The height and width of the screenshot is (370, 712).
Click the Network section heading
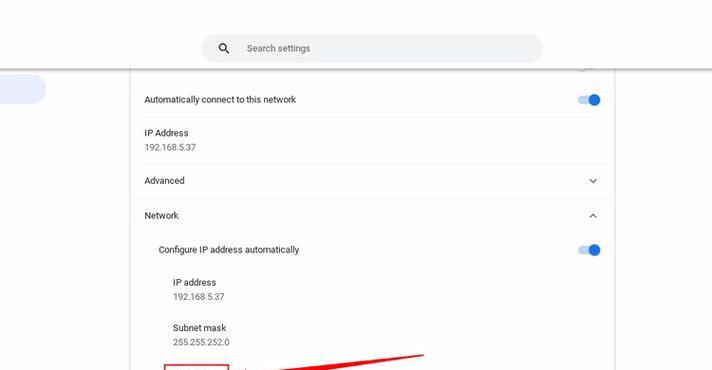tap(161, 216)
